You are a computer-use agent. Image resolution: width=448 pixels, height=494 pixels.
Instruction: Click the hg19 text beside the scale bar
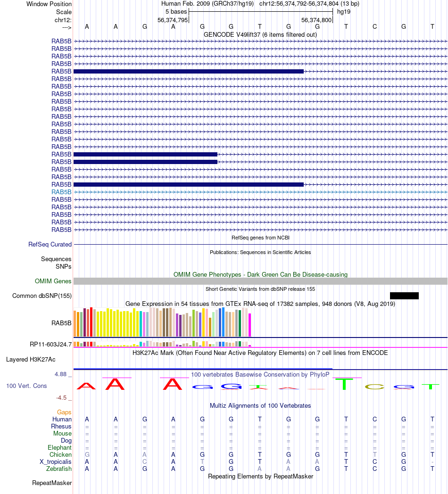click(344, 12)
